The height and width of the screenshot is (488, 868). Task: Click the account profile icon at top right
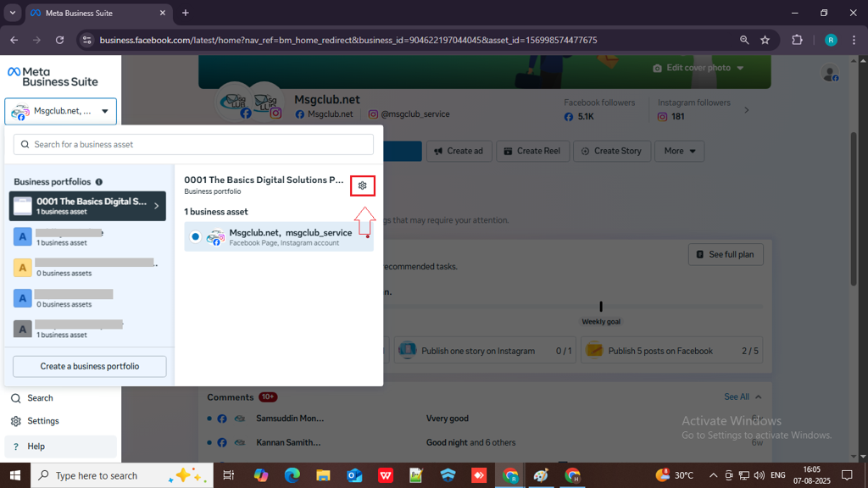pyautogui.click(x=830, y=73)
